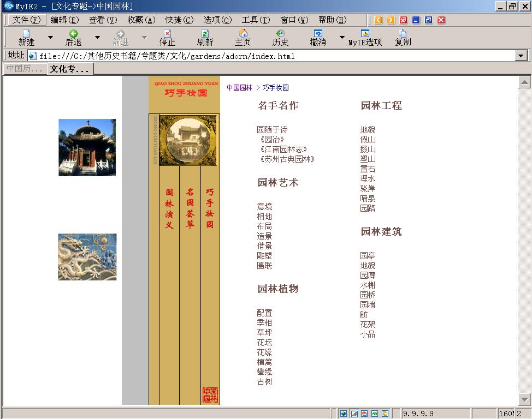Refresh the page with 刷新 icon
Viewport: 532px width, 419px height.
pyautogui.click(x=205, y=34)
